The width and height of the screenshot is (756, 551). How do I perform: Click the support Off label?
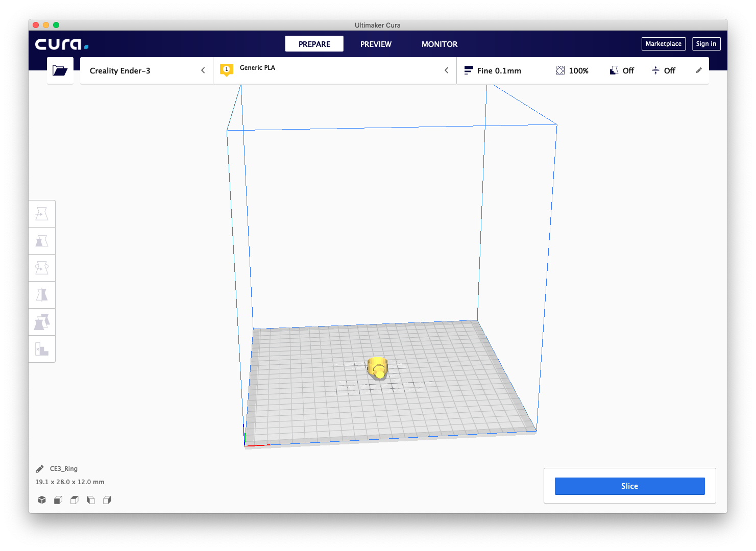click(x=628, y=71)
